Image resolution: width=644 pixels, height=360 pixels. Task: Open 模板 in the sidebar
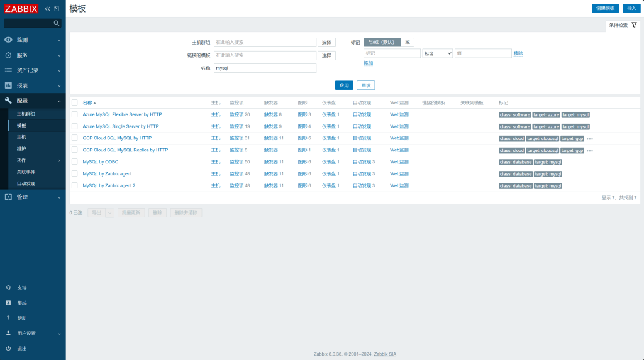coord(21,126)
